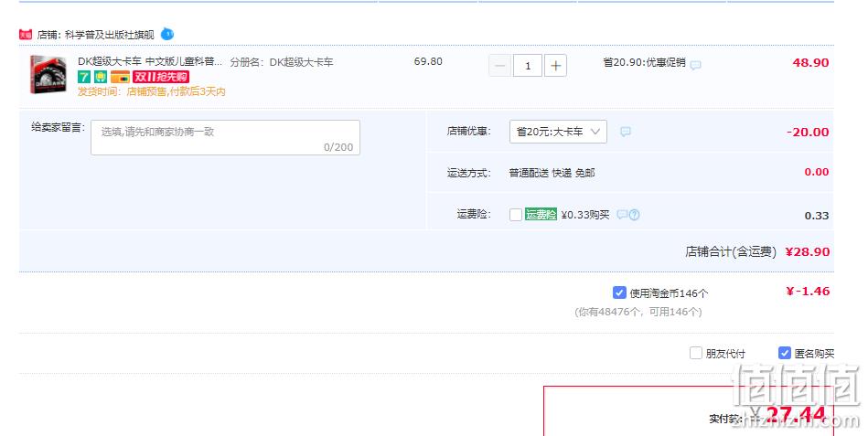Decrease quantity with the minus button
This screenshot has width=868, height=436.
coord(500,66)
